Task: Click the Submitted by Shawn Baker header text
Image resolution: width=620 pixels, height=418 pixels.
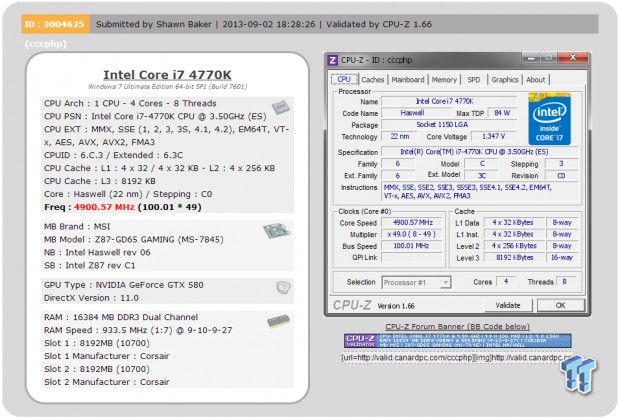Action: point(154,24)
